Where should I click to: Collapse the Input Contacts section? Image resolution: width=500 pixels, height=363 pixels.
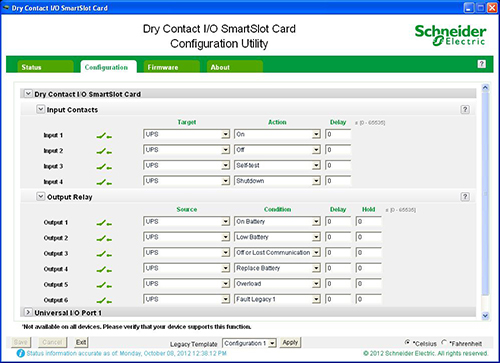(x=40, y=109)
